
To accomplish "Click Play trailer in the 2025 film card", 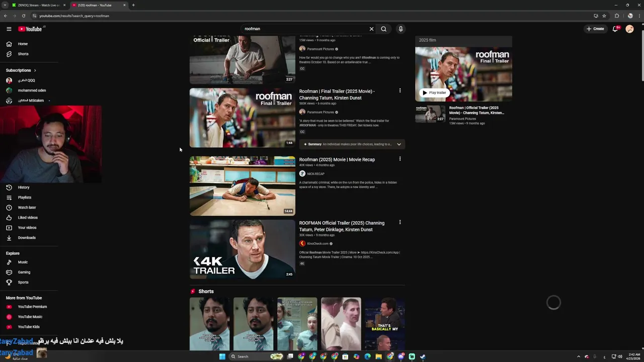I will [x=434, y=93].
